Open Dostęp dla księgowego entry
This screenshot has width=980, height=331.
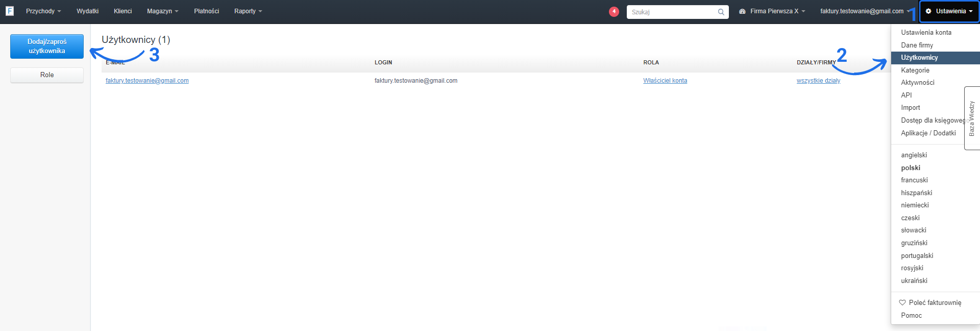[932, 120]
